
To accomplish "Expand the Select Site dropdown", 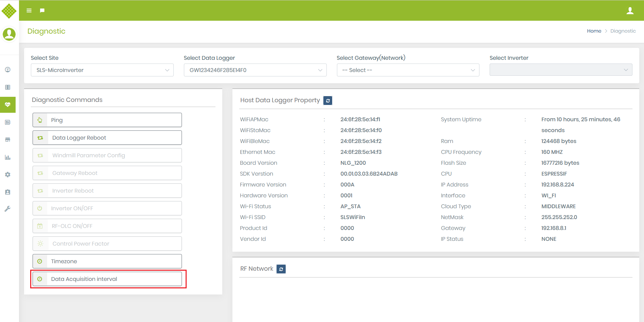I will tap(102, 70).
